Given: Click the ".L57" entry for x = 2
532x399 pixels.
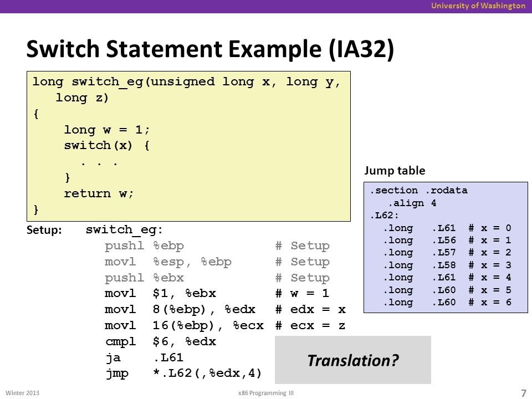Looking at the screenshot, I should [444, 253].
